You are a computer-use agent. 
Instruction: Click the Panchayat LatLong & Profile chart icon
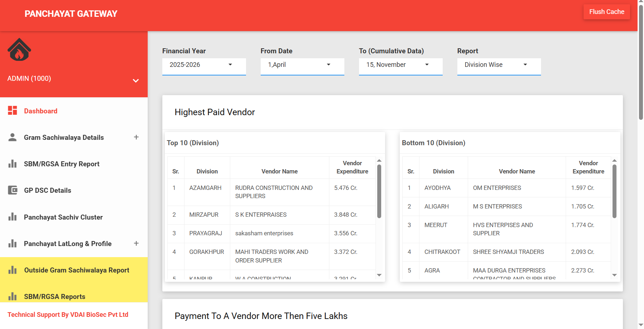(x=13, y=244)
